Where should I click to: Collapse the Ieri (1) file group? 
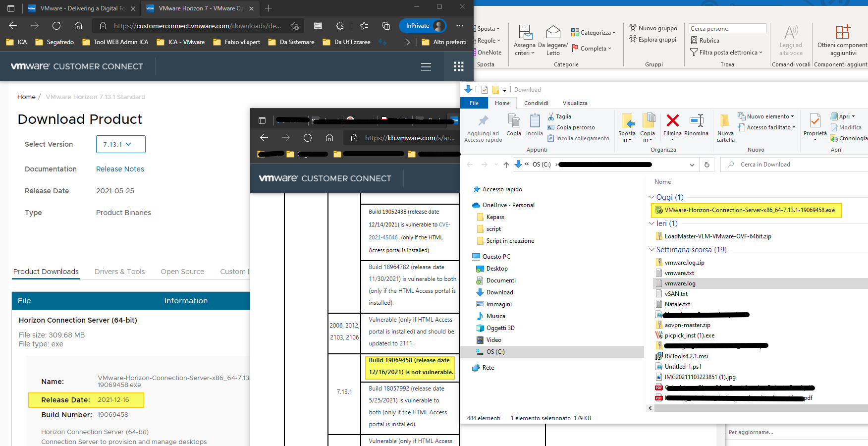click(x=651, y=223)
